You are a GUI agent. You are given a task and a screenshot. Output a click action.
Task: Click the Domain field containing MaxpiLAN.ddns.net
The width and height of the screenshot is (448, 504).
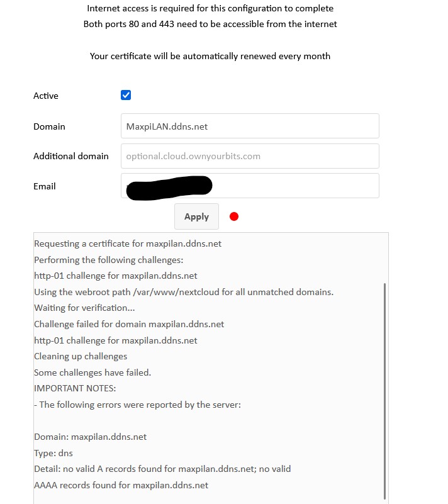(249, 126)
